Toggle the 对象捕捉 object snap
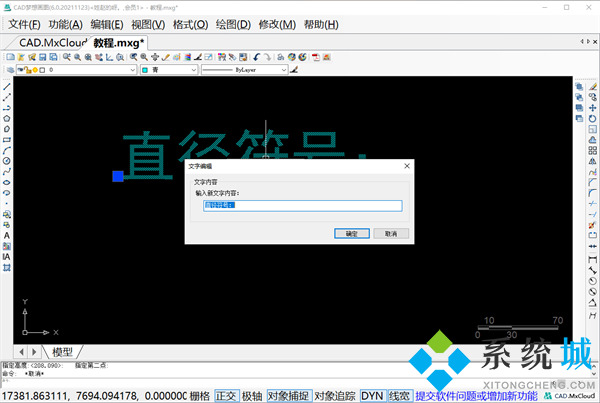The image size is (600, 403). pyautogui.click(x=290, y=396)
